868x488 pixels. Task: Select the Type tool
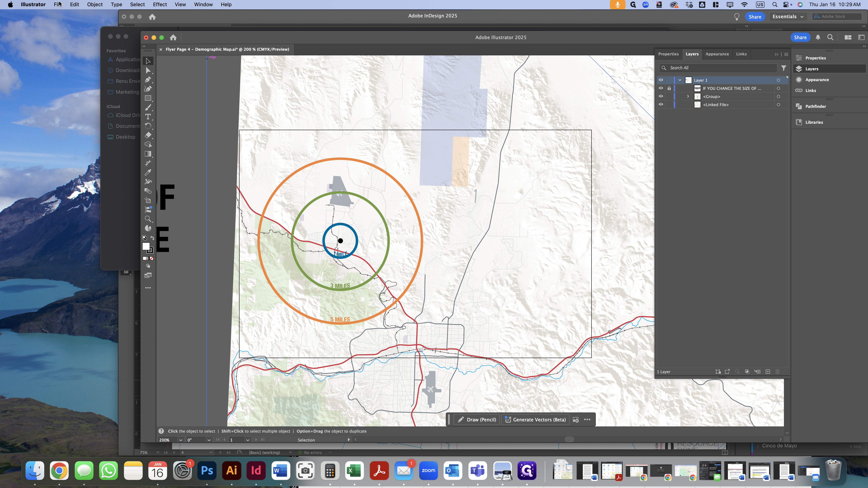coord(148,117)
